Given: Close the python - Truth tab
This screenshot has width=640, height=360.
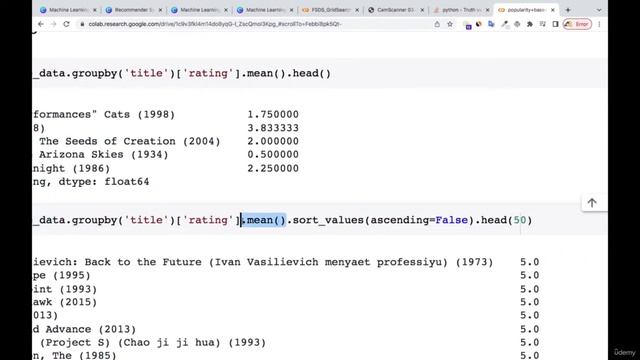Looking at the screenshot, I should coord(487,10).
